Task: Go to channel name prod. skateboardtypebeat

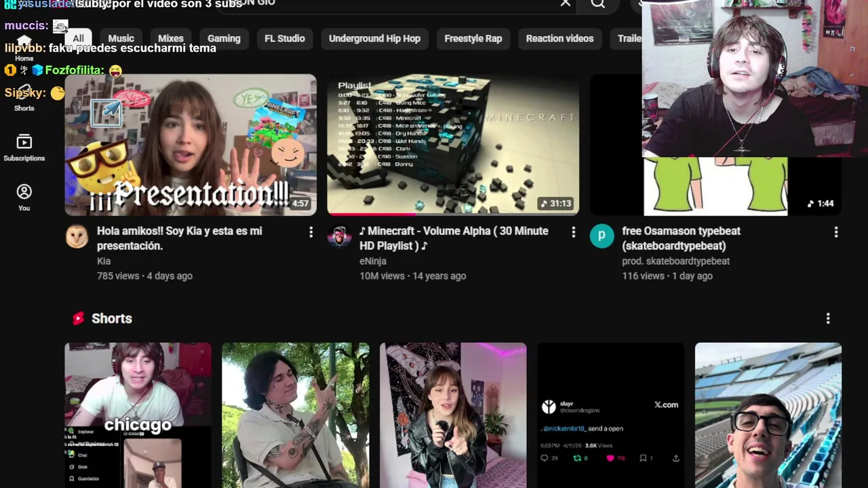Action: (676, 261)
